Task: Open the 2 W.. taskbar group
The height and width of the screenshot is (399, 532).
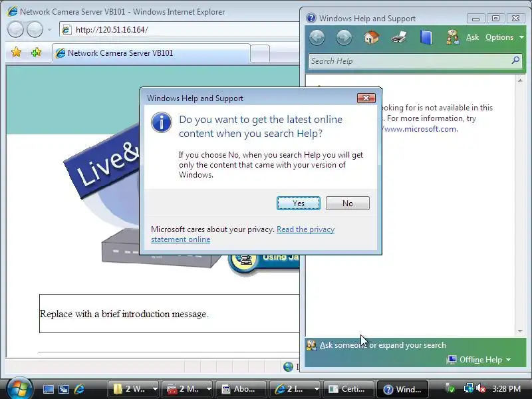Action: tap(134, 389)
